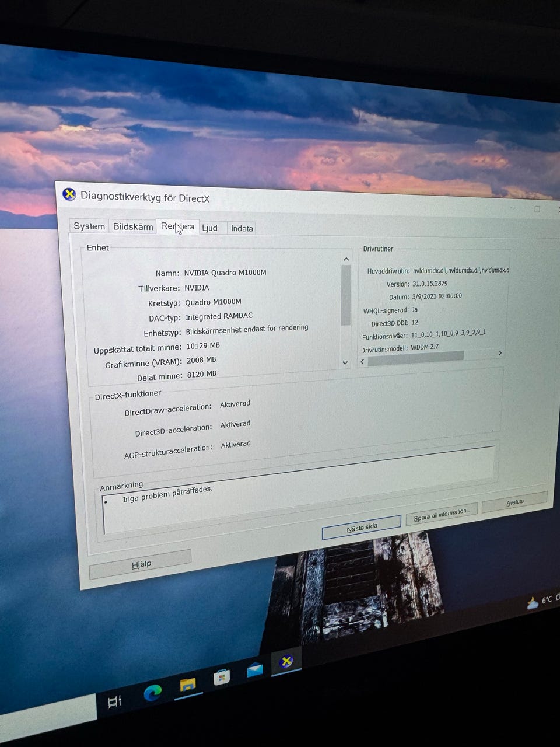This screenshot has width=560, height=747.
Task: Click right arrow of Drivrutiner scrollbar
Action: 500,353
